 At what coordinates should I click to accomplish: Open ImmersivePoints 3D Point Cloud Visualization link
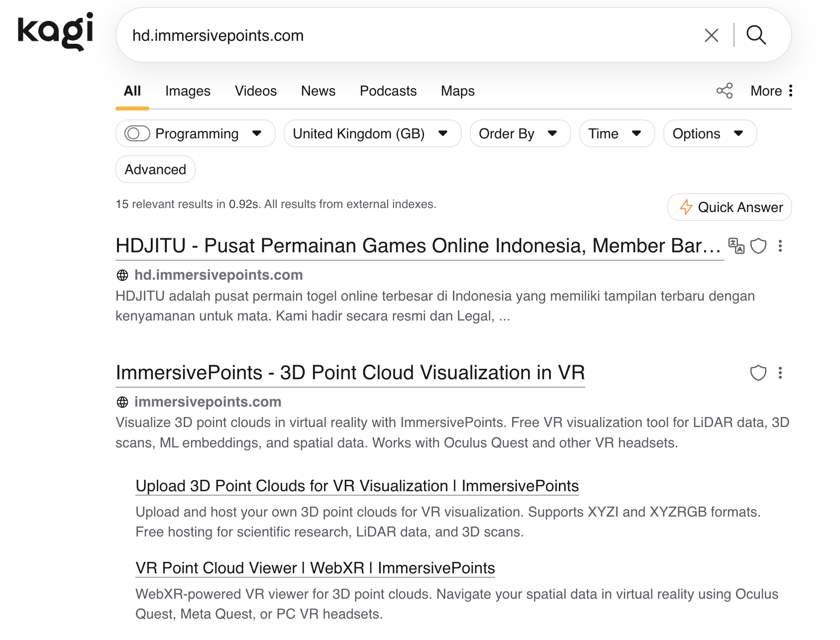(350, 373)
